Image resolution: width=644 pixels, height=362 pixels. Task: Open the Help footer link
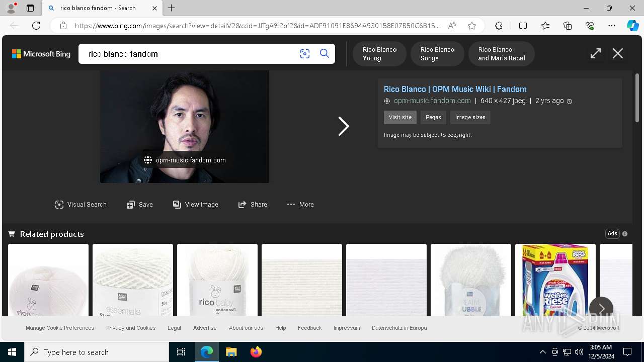(281, 328)
